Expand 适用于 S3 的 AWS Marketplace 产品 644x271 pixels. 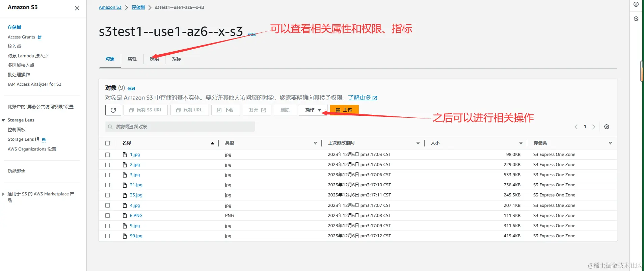tap(3, 194)
